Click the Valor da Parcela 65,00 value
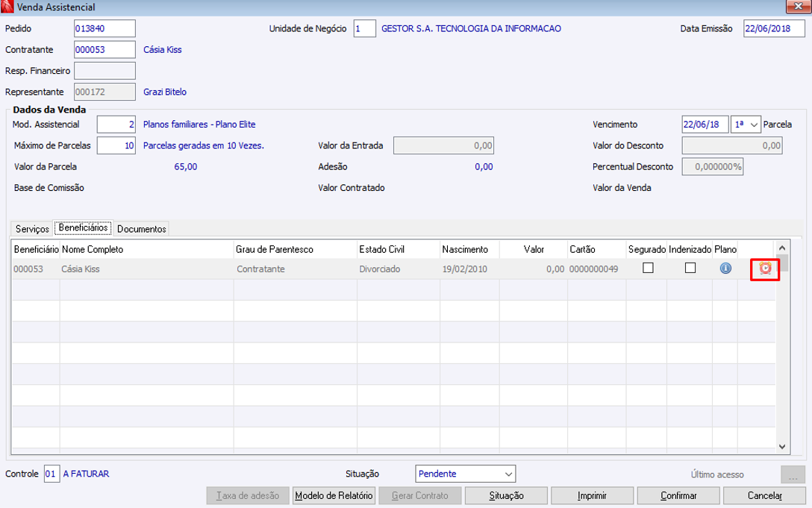Screen dimensions: 812x508 coord(185,167)
